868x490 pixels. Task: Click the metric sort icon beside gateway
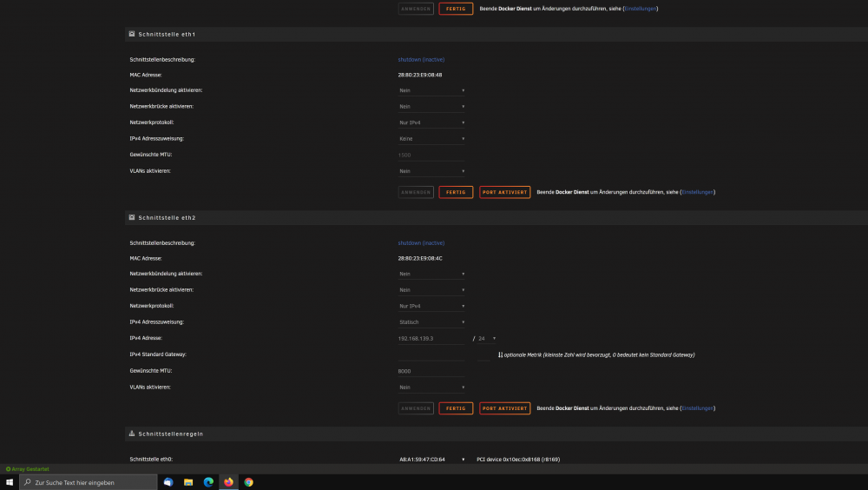coord(500,354)
